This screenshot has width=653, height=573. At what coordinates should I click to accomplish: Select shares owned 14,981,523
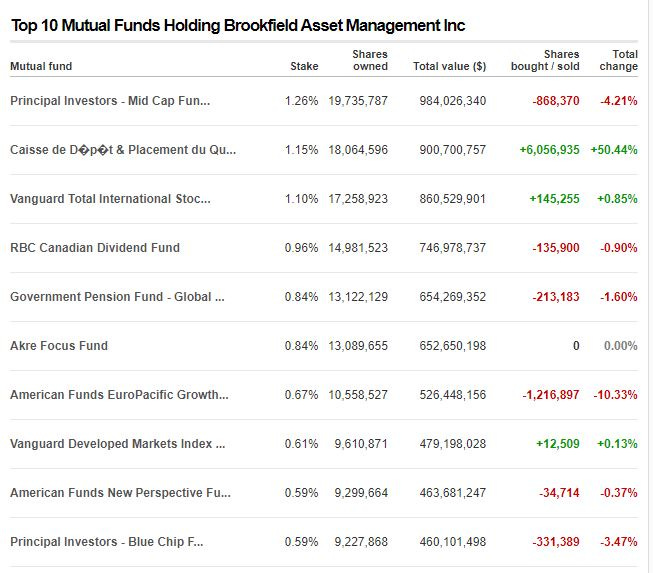coord(358,248)
